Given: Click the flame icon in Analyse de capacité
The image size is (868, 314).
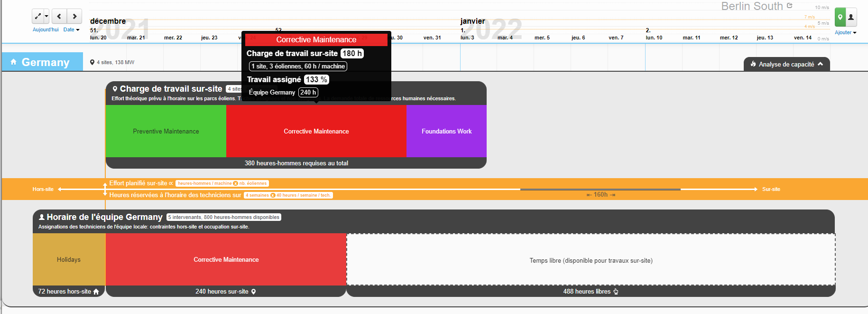Looking at the screenshot, I should [x=753, y=64].
